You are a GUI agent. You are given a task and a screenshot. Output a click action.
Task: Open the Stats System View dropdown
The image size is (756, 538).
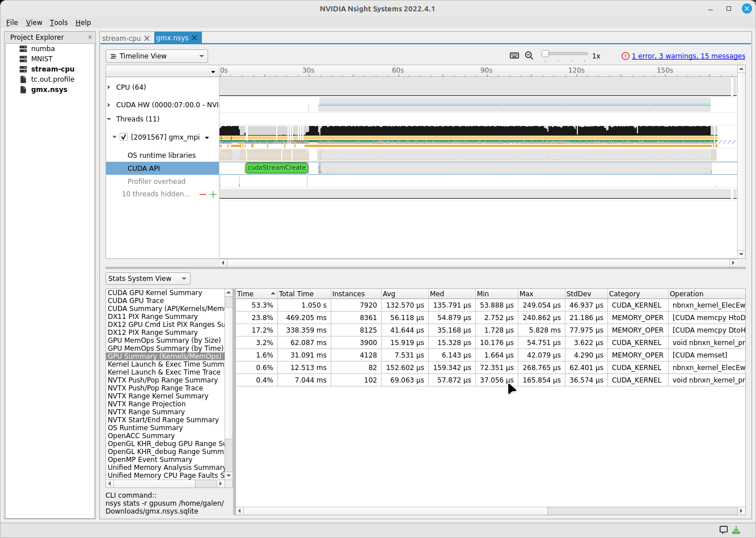coord(147,279)
